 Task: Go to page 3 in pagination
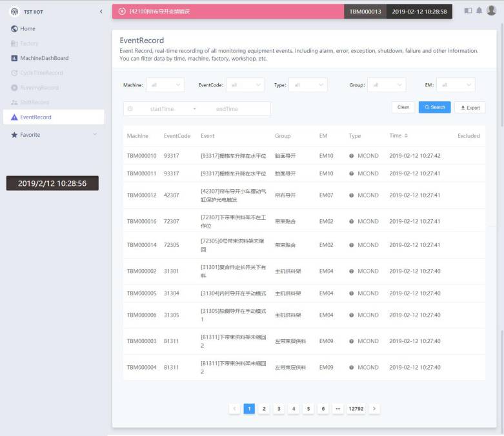[279, 409]
